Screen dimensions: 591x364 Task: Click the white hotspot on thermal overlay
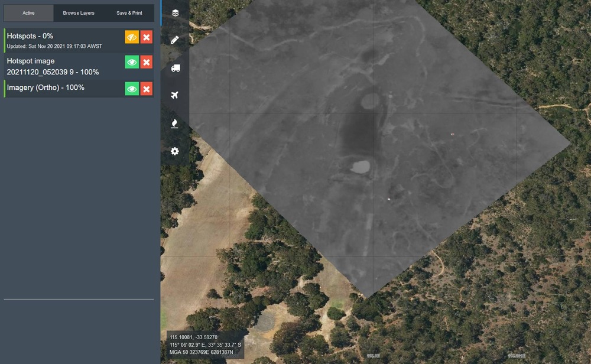coord(389,199)
